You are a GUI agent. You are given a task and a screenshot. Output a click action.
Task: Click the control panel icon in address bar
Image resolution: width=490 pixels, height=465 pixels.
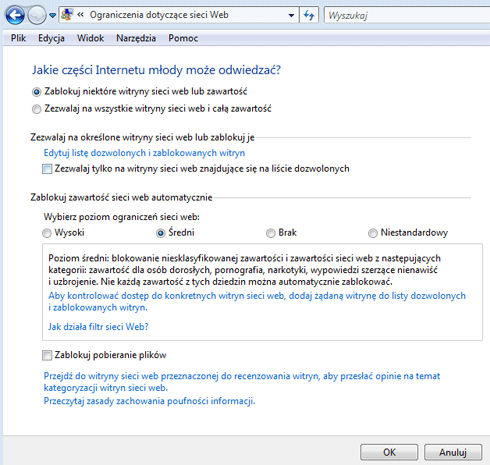click(67, 15)
